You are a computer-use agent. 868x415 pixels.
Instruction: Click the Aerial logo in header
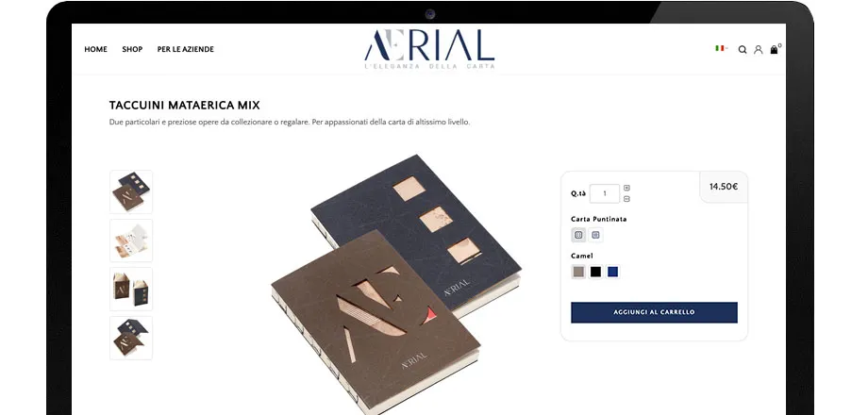coord(429,49)
